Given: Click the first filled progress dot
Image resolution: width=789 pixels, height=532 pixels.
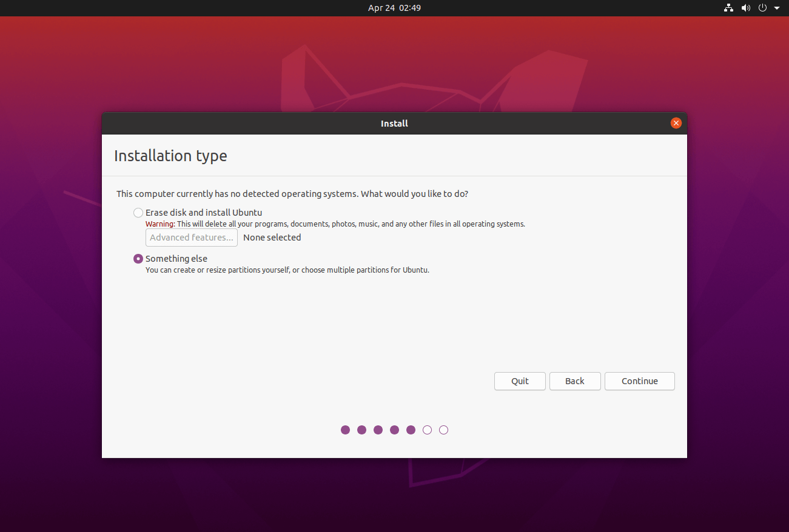Looking at the screenshot, I should 345,430.
